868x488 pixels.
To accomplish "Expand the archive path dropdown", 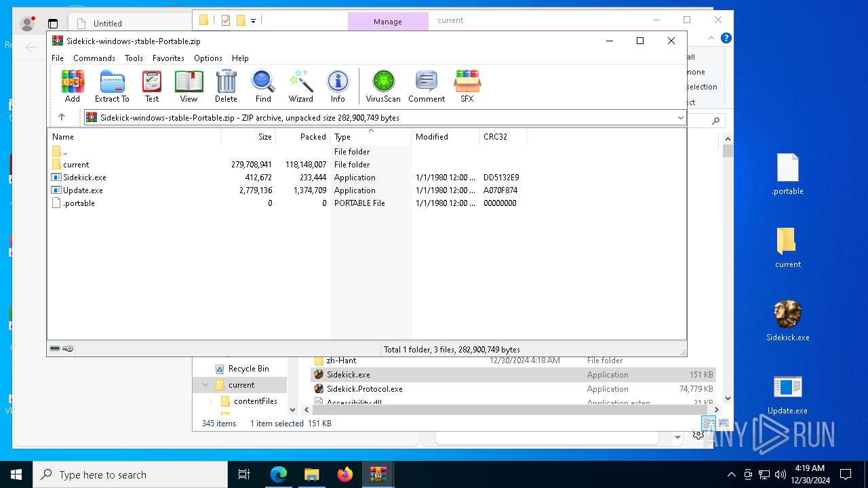I will coord(680,118).
